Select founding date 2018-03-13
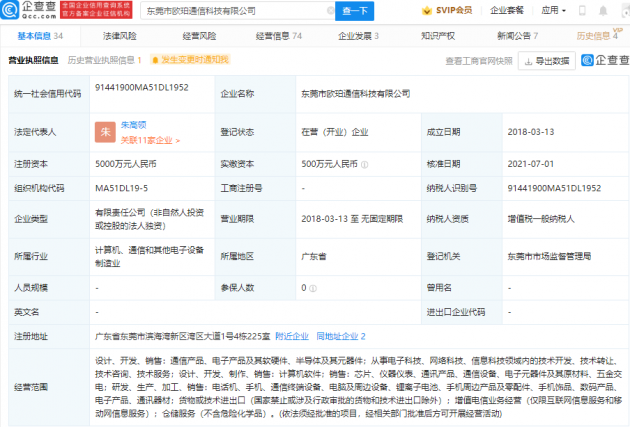The width and height of the screenshot is (630, 427). tap(530, 132)
